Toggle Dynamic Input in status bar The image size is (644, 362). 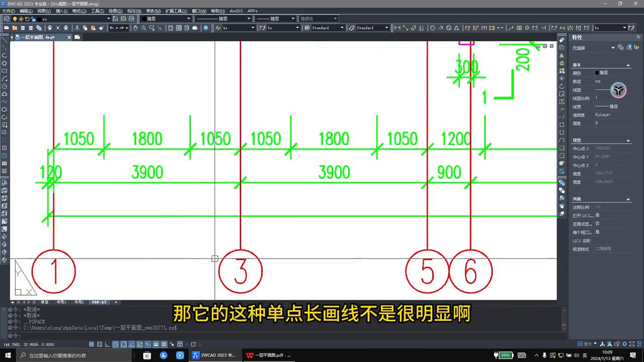pos(148,344)
